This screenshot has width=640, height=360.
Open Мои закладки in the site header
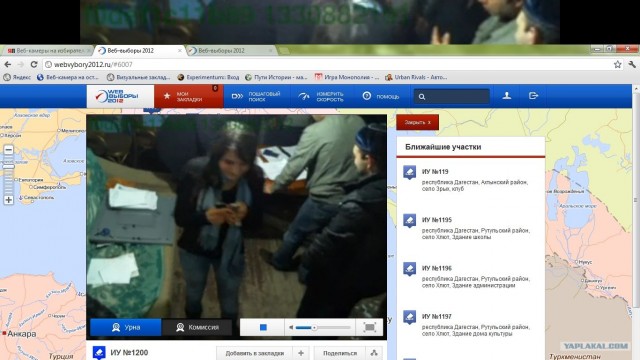click(x=189, y=96)
